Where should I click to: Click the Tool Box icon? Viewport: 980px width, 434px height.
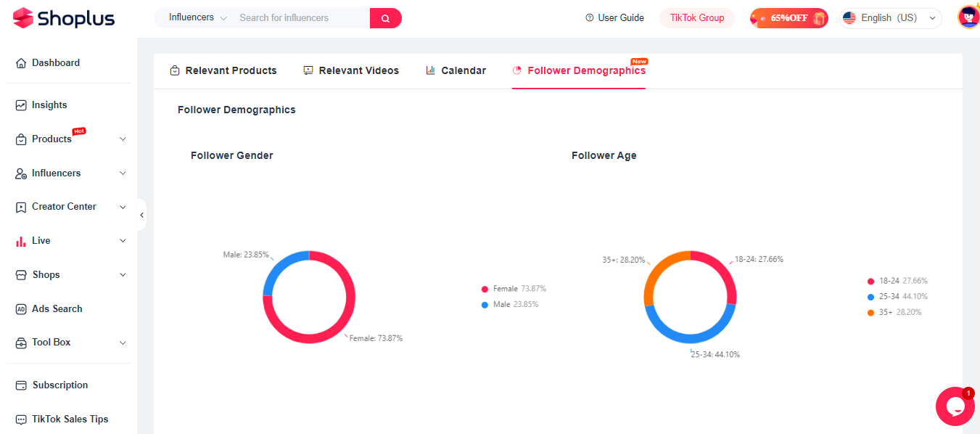click(21, 343)
